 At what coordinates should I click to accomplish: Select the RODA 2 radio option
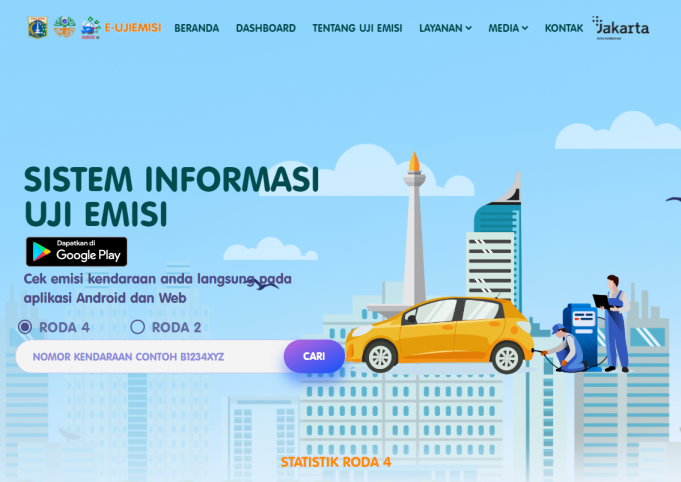tap(138, 327)
